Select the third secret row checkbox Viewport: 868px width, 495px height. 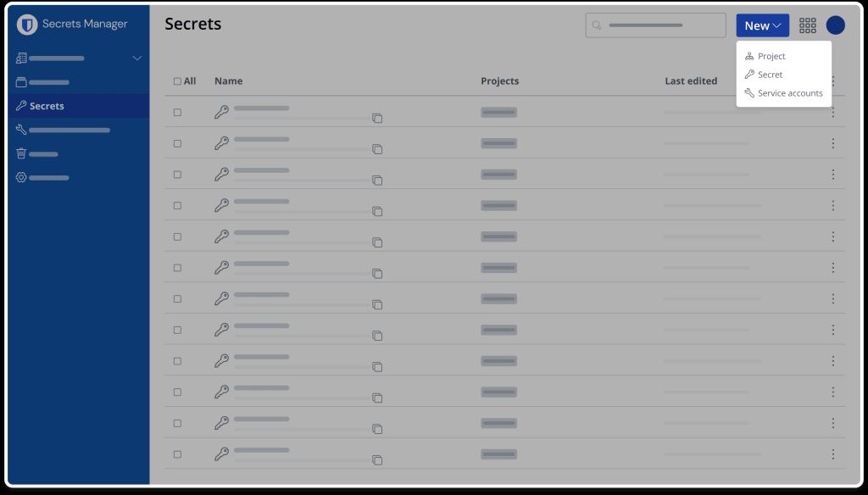click(x=177, y=174)
